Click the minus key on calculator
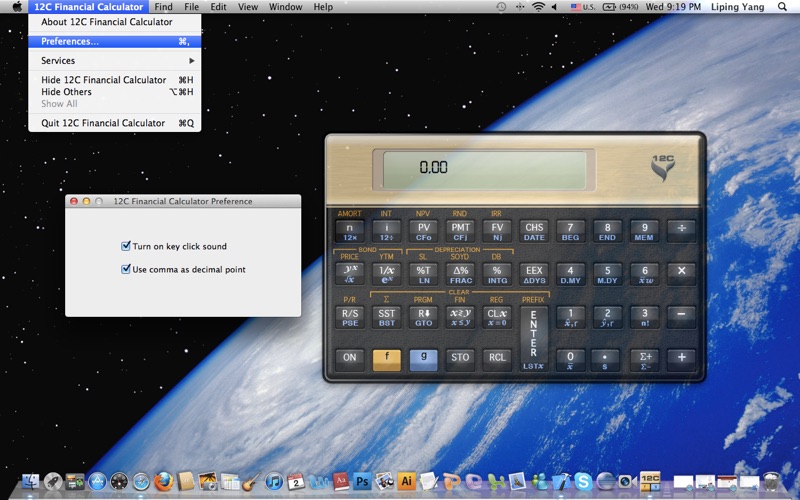The width and height of the screenshot is (800, 500). tap(681, 314)
